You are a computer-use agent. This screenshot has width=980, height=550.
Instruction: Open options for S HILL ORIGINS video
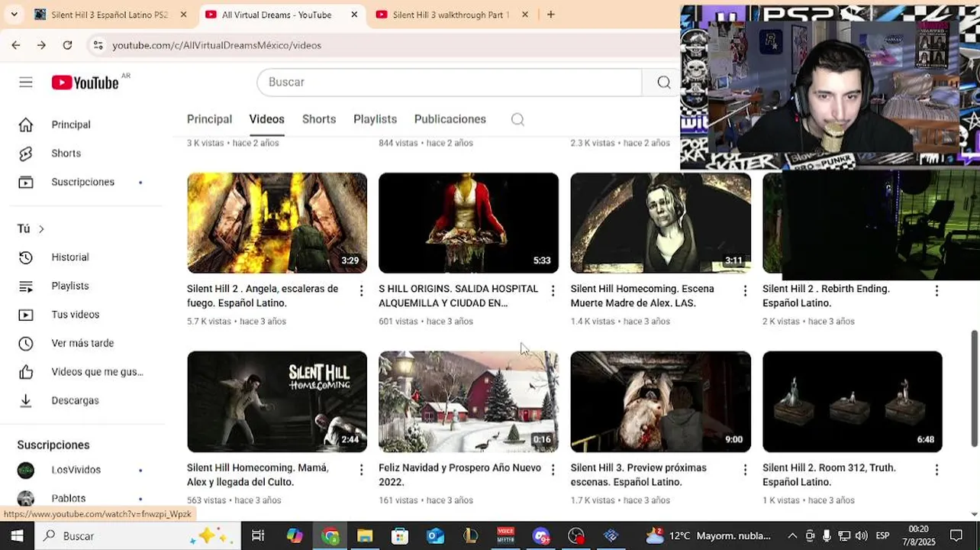[553, 290]
